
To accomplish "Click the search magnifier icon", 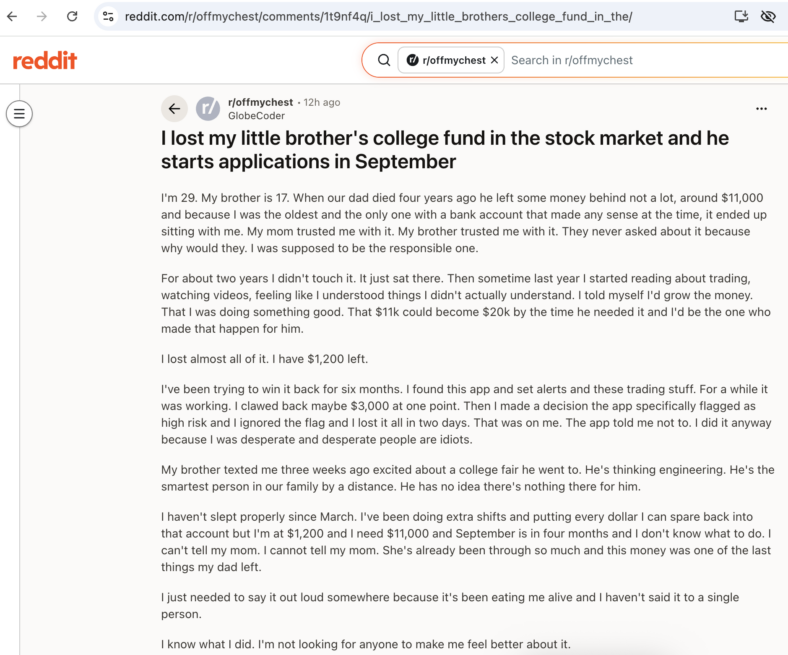I will [x=384, y=60].
